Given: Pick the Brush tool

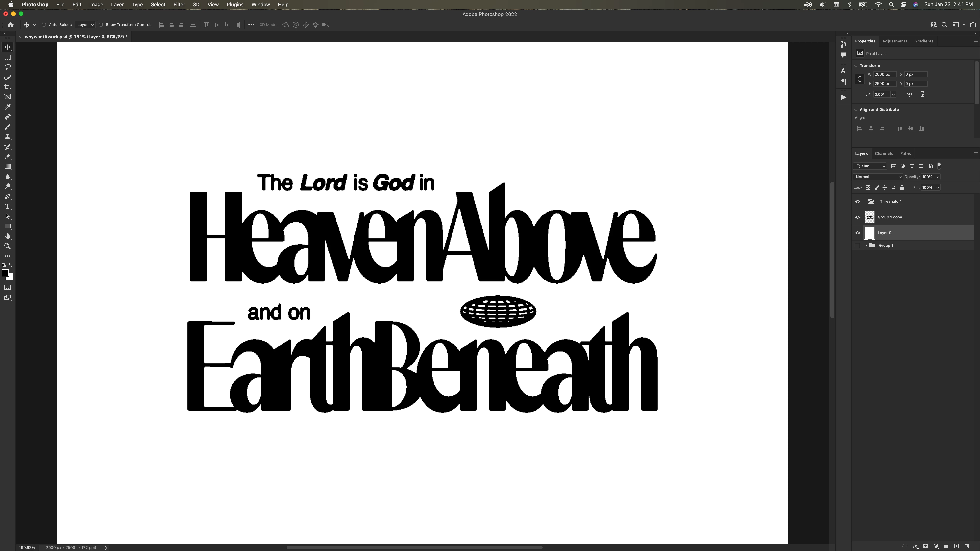Looking at the screenshot, I should pos(8,127).
